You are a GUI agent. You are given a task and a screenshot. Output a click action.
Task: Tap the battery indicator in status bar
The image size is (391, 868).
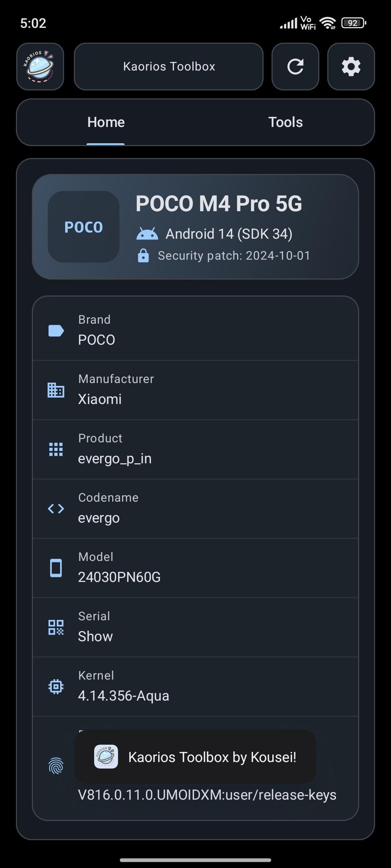point(353,23)
